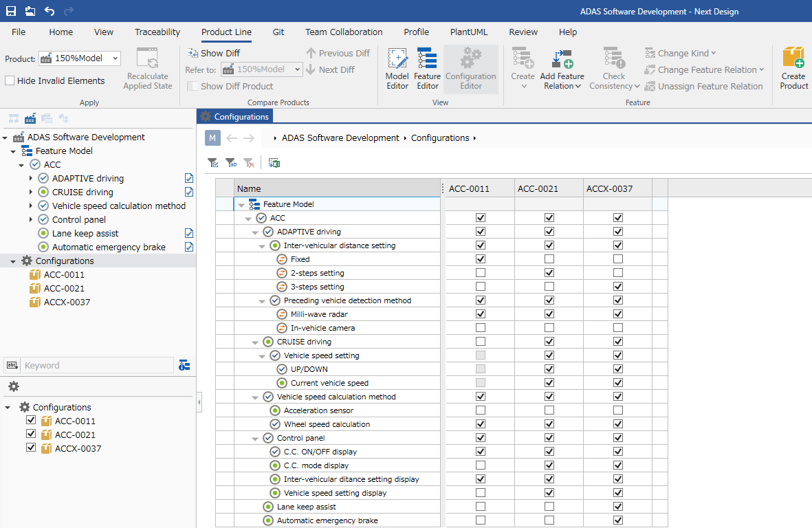
Task: Click the document icon beside CRUISE driving
Action: [x=189, y=192]
